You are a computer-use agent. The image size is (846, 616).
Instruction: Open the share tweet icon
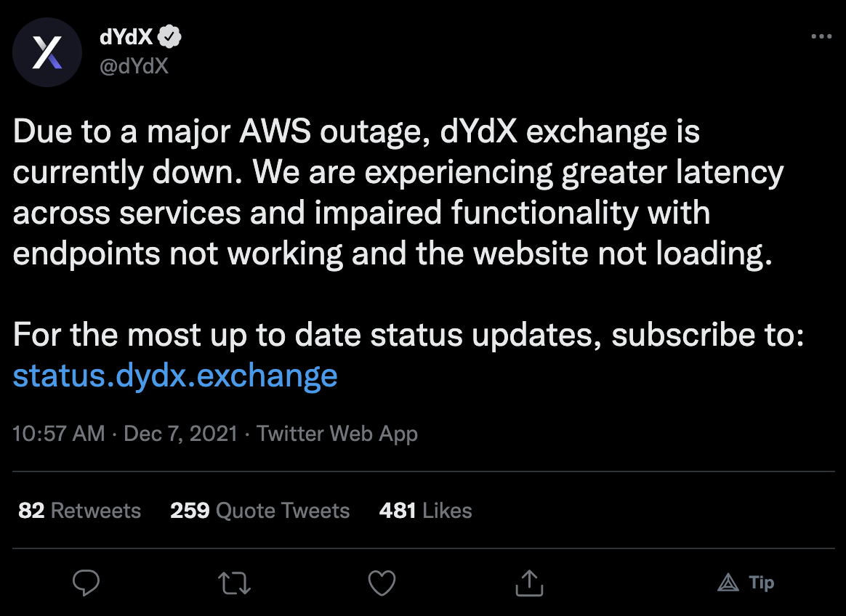coord(529,583)
